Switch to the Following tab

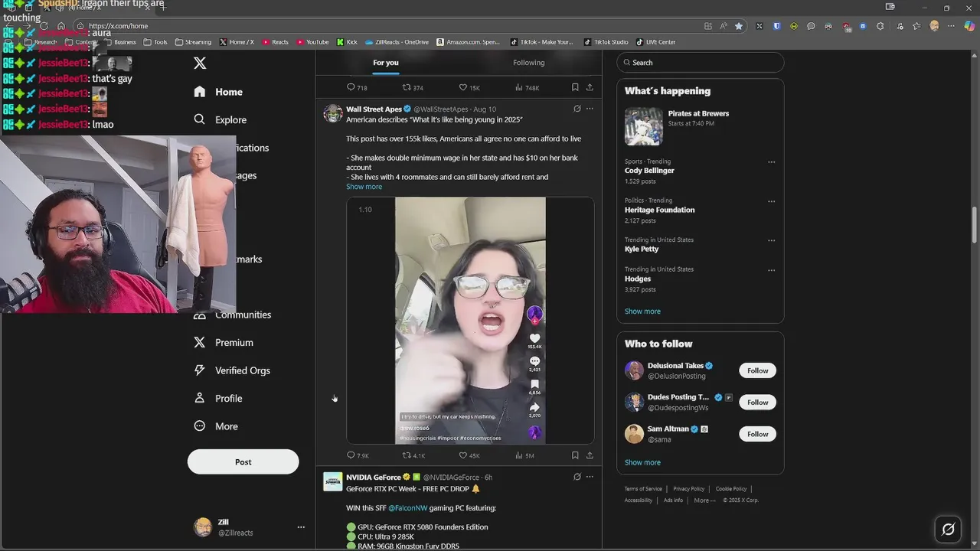[x=529, y=63]
